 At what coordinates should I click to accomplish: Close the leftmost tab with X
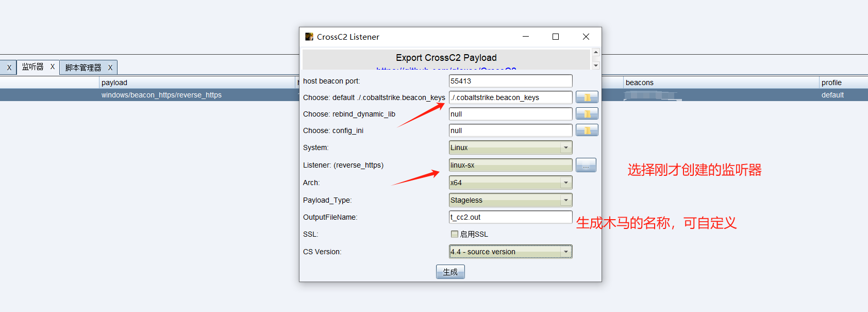tap(9, 68)
